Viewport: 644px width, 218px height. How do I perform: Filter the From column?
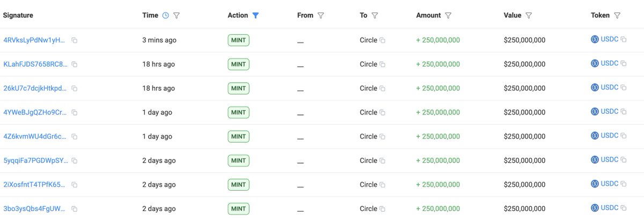tap(321, 16)
